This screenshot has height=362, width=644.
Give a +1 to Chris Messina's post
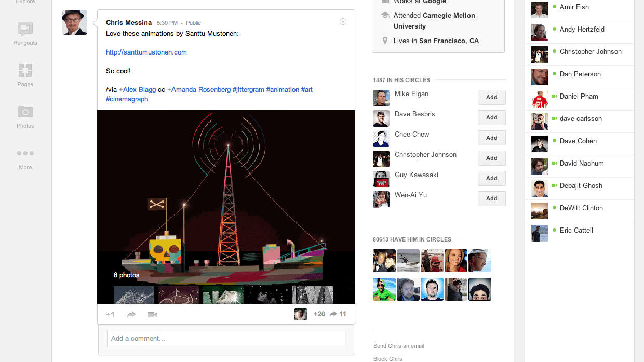[x=110, y=314]
